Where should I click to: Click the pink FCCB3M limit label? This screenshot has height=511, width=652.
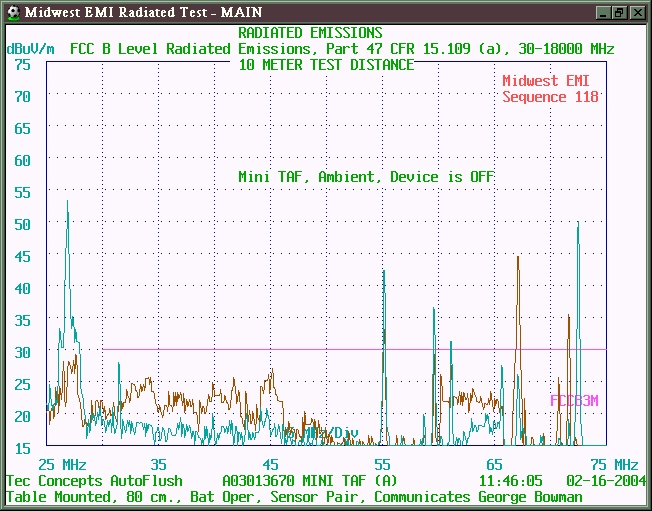(x=574, y=401)
